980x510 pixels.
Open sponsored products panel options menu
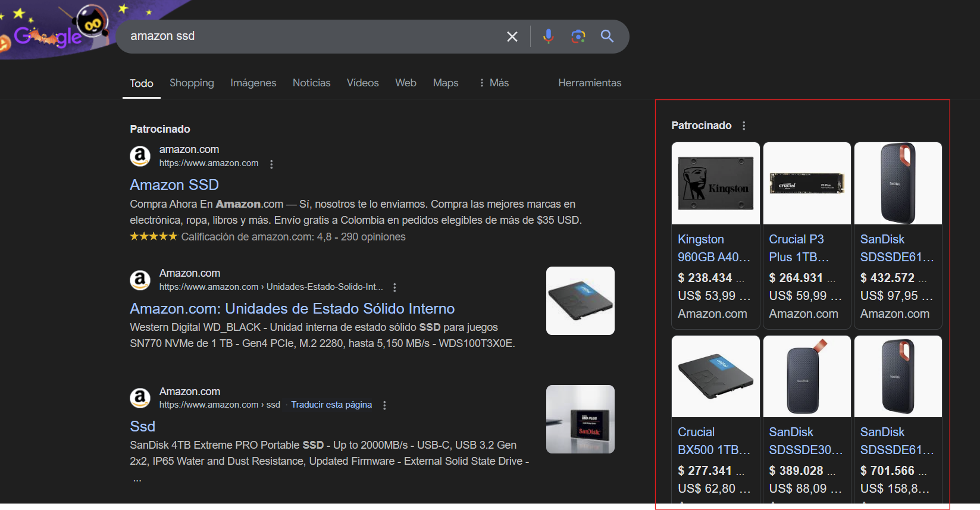(x=744, y=126)
